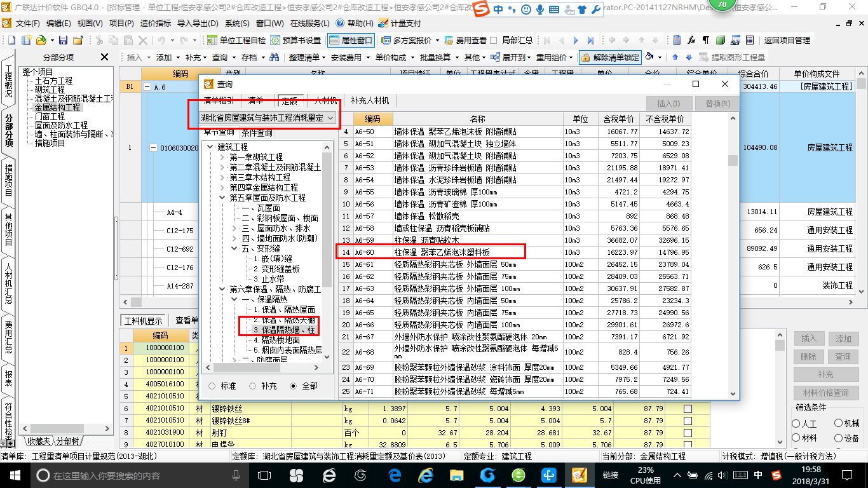
Task: Click the Save floppy disk icon
Action: click(64, 40)
